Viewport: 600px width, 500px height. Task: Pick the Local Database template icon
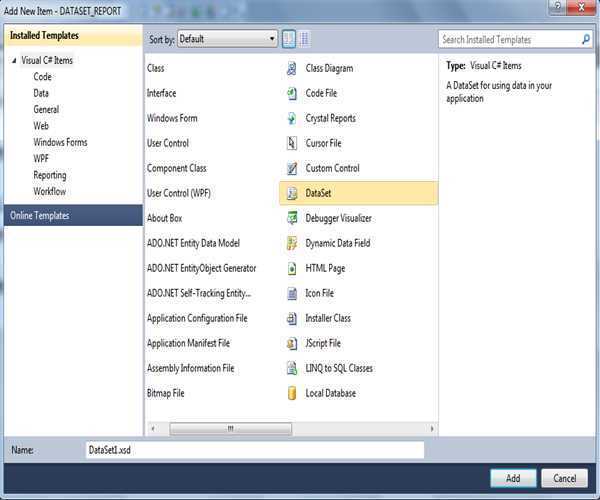[292, 393]
